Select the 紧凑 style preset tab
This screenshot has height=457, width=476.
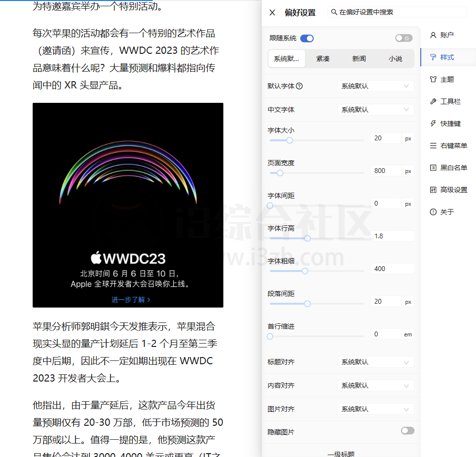(x=323, y=59)
